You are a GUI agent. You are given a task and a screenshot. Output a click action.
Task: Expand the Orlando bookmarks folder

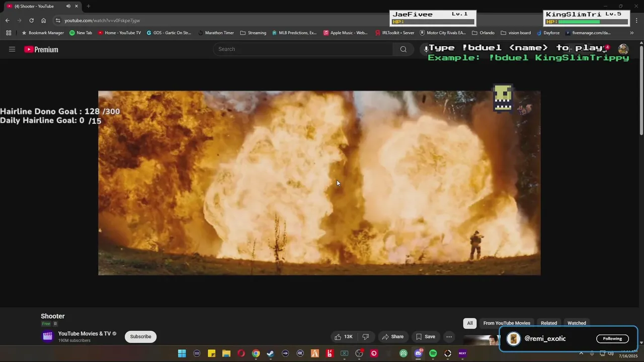tap(483, 33)
